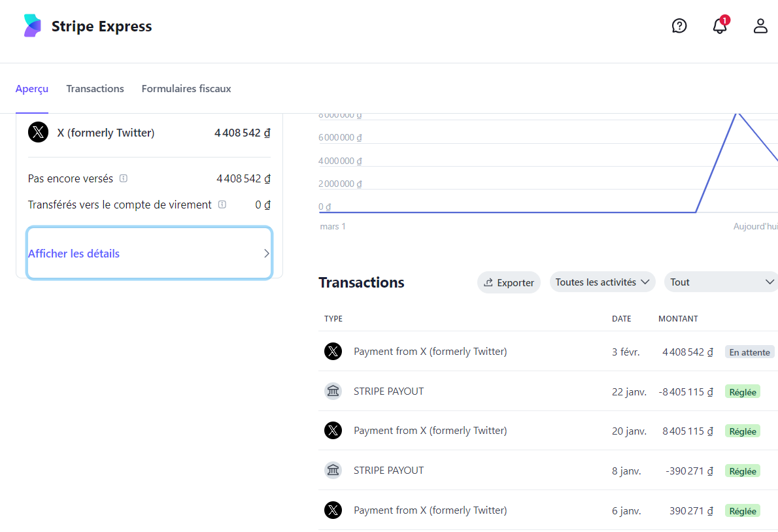This screenshot has width=778, height=532.
Task: Expand Afficher les détails chevron arrow
Action: pos(266,254)
